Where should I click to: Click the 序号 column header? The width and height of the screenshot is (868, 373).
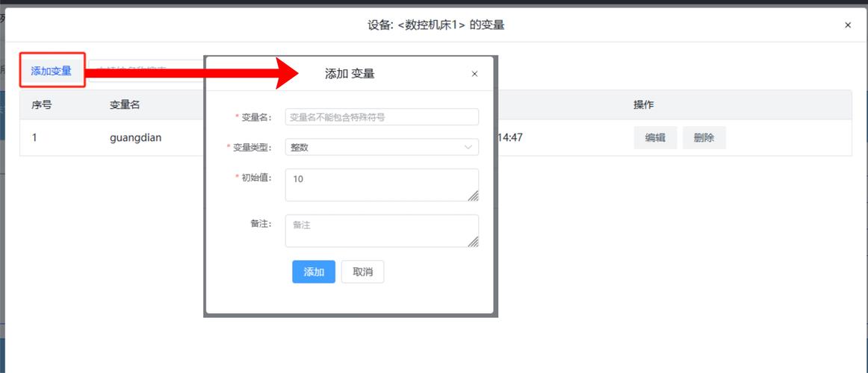[42, 105]
